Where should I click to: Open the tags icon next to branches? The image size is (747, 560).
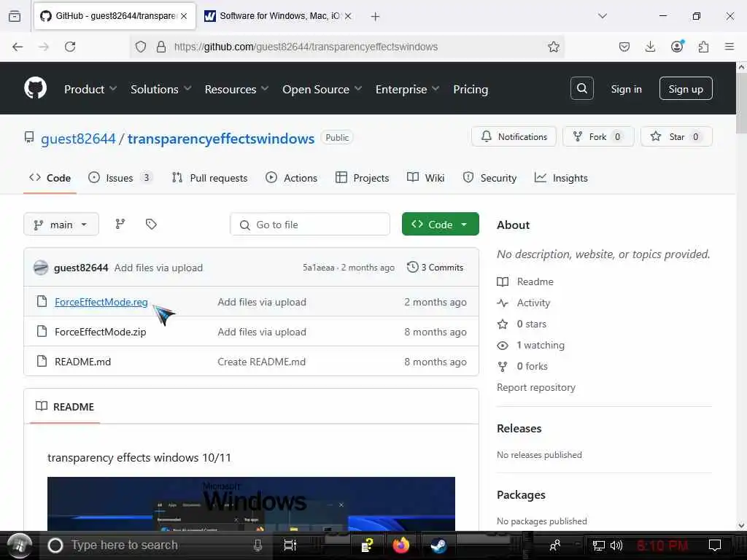pyautogui.click(x=151, y=224)
